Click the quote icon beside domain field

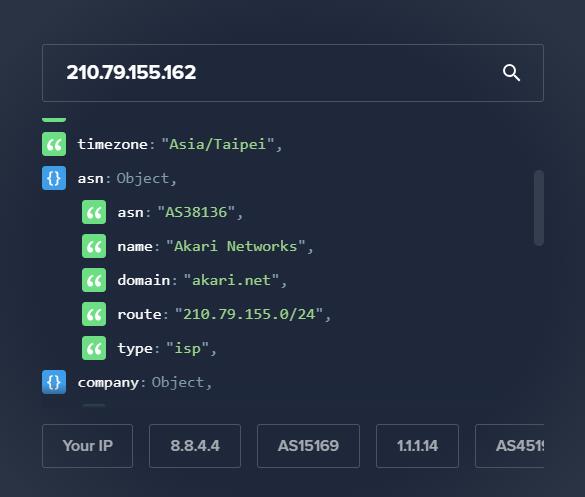point(94,280)
